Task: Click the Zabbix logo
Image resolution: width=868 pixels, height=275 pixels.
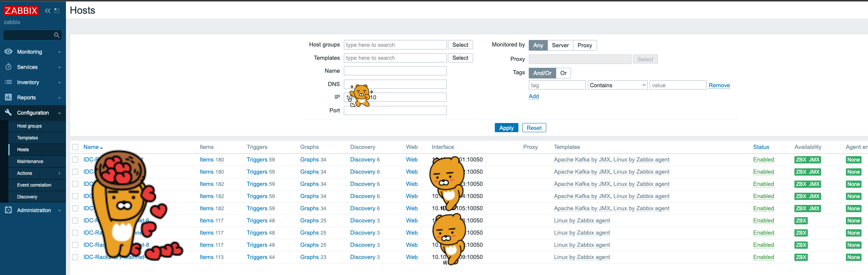Action: (x=21, y=11)
